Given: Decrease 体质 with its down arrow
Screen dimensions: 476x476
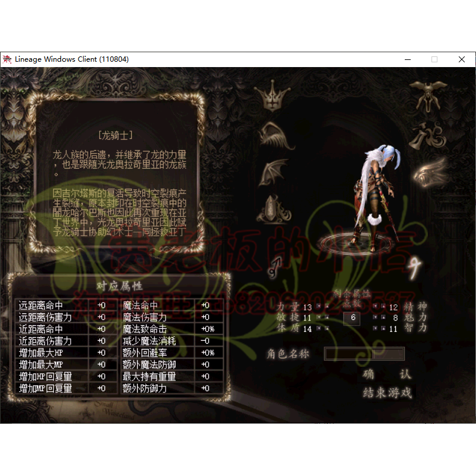Looking at the screenshot, I should (x=319, y=328).
